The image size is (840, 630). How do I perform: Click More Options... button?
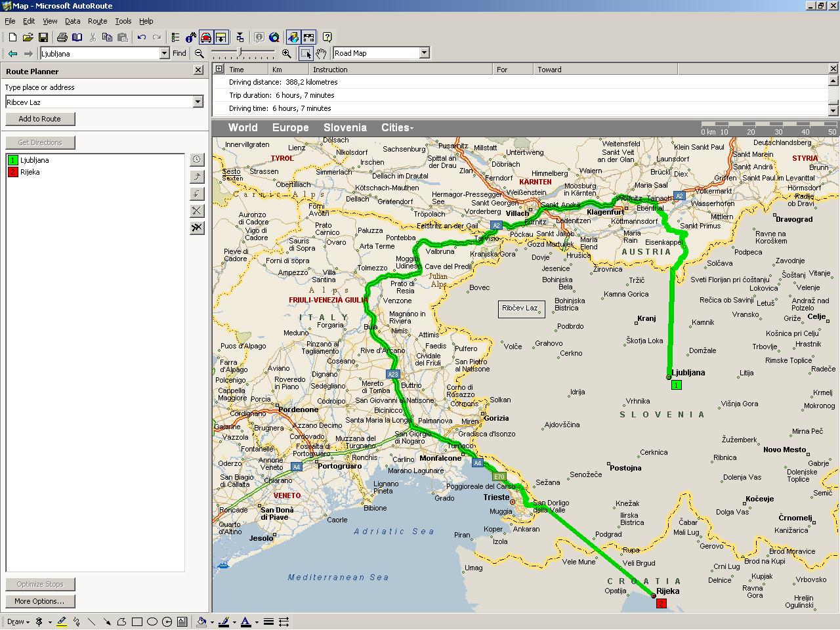(40, 601)
